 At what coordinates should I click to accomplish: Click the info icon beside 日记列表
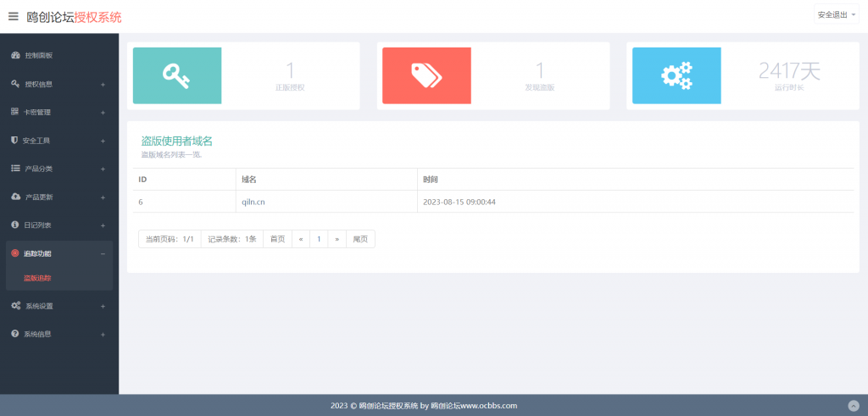(x=15, y=225)
